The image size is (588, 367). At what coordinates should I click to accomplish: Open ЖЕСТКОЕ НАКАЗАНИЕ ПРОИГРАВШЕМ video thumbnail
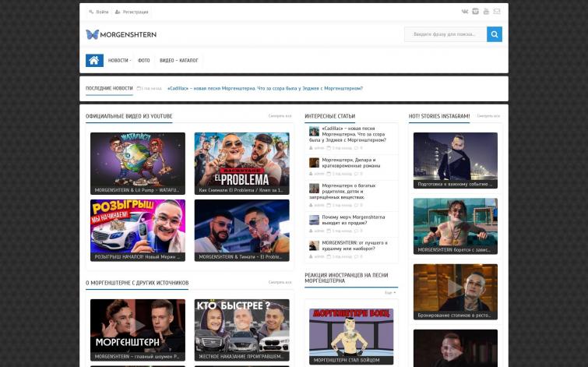point(242,330)
